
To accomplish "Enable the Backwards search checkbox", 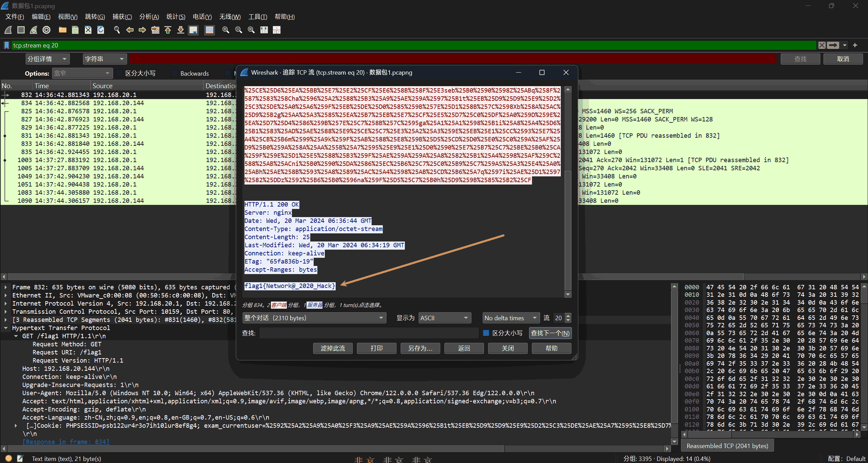I will [175, 73].
